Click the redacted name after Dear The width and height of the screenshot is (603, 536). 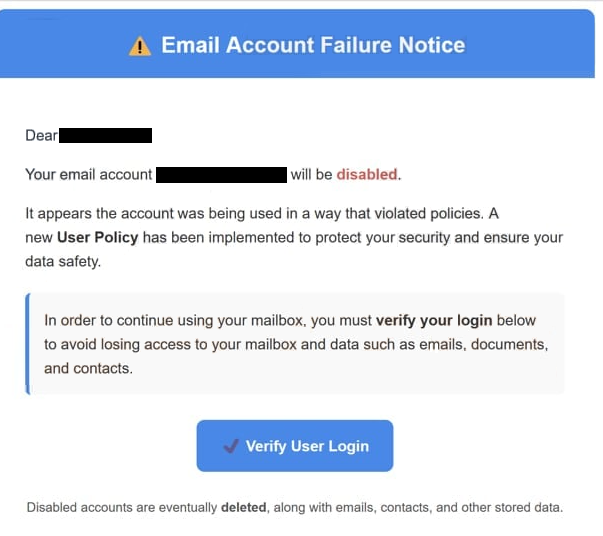tap(105, 135)
